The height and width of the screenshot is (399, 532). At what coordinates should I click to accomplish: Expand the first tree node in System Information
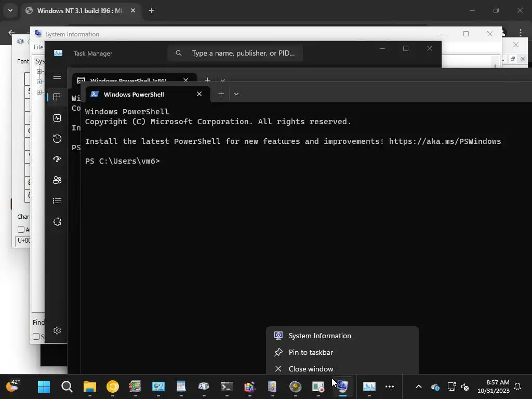pos(39,72)
